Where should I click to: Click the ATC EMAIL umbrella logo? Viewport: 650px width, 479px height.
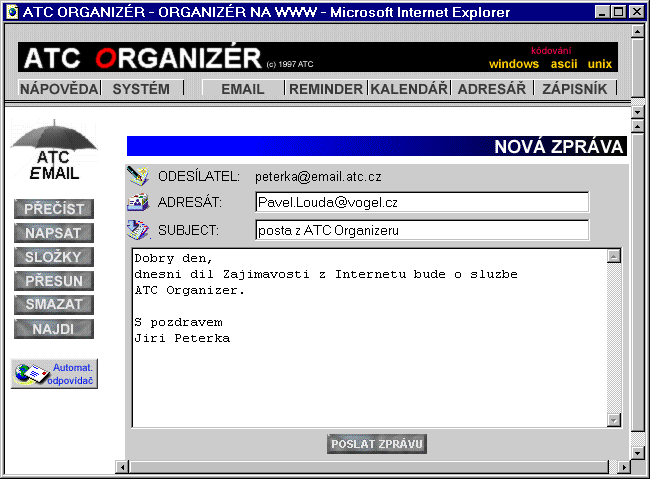coord(54,151)
